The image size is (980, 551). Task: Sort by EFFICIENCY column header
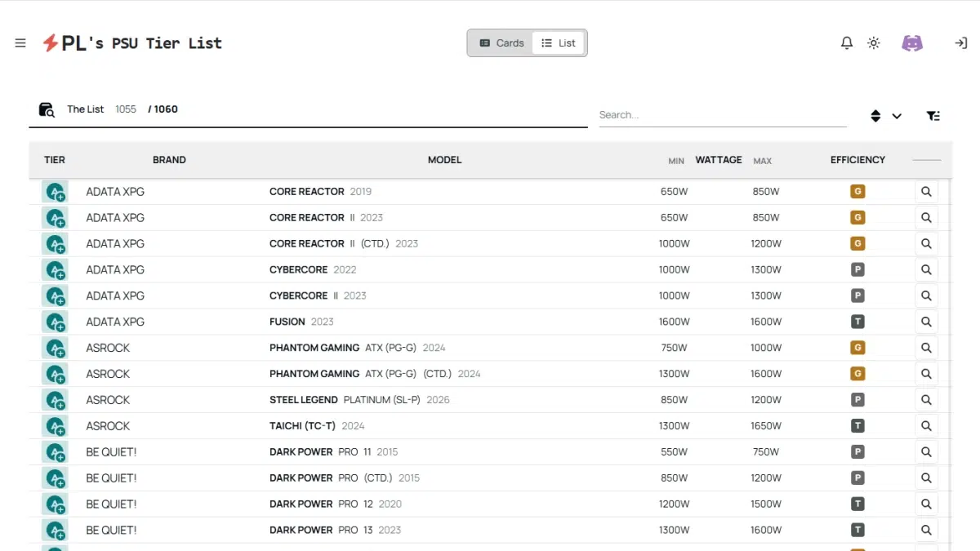click(x=857, y=160)
